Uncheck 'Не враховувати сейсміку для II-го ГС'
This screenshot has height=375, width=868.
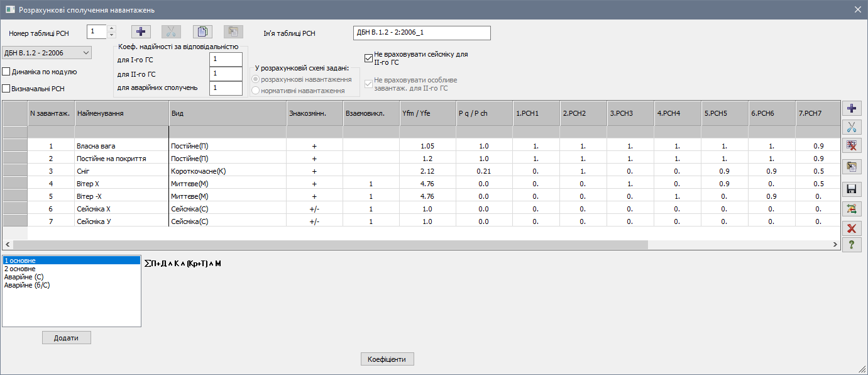[x=369, y=59]
